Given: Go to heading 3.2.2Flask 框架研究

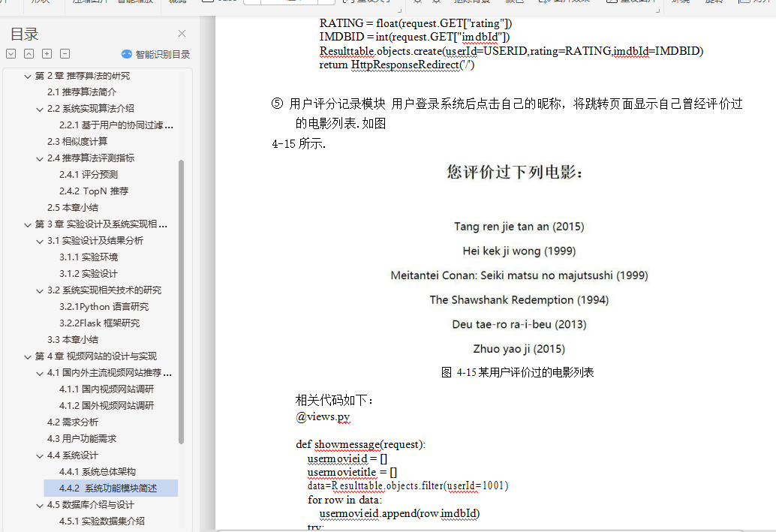Looking at the screenshot, I should [x=100, y=323].
